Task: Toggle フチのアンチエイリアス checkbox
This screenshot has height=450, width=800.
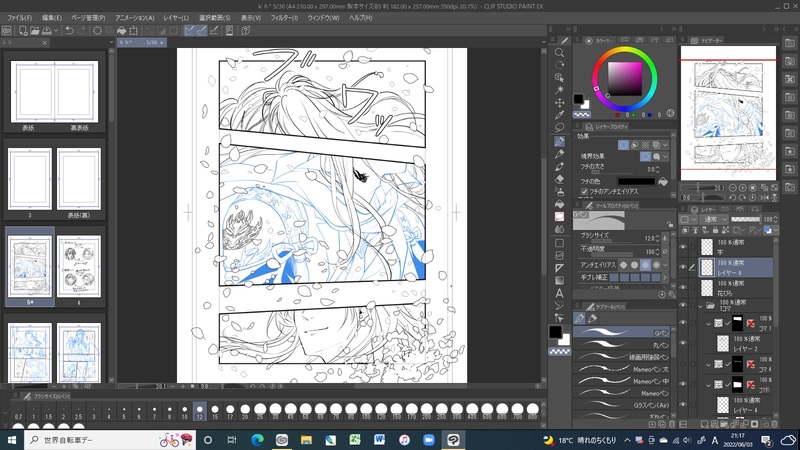Action: click(584, 191)
